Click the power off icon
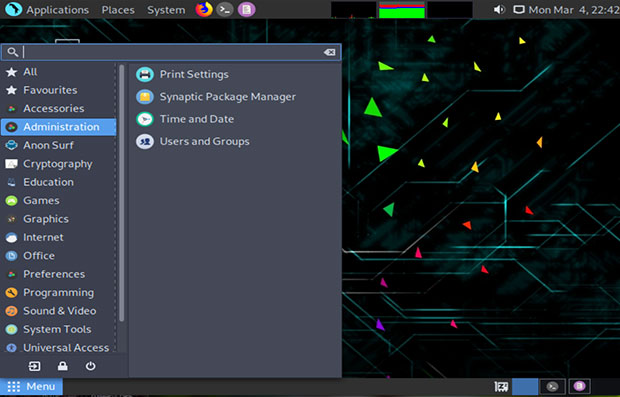Screen dimensions: 620x397 point(91,366)
